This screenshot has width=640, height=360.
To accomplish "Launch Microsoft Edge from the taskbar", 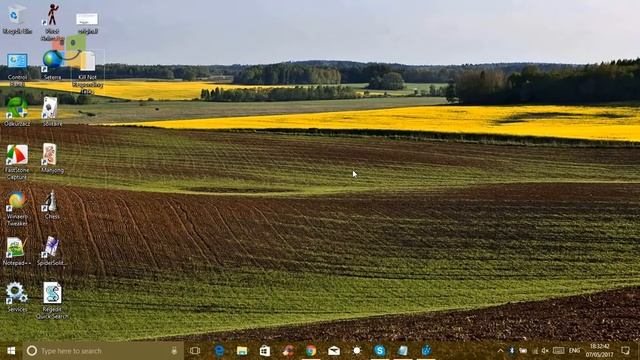I will coord(219,351).
